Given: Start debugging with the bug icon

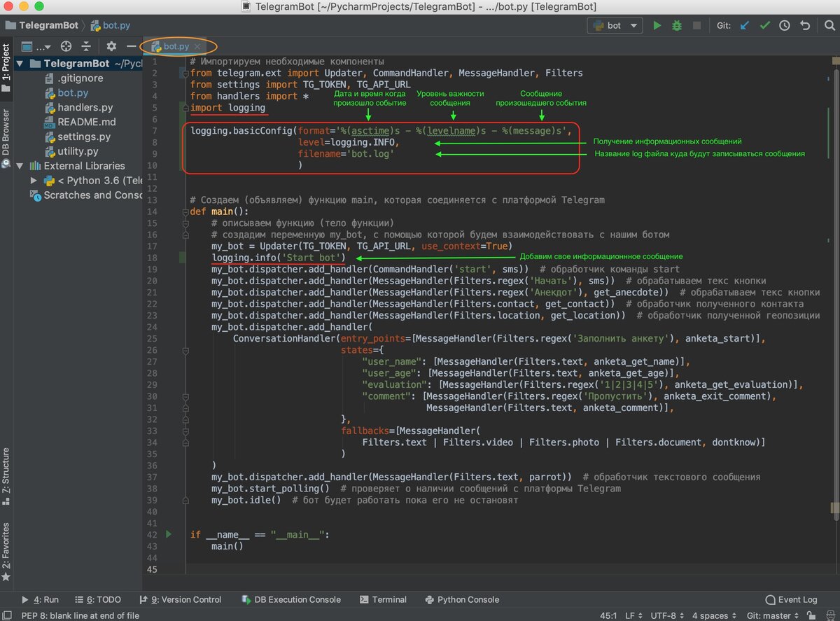Looking at the screenshot, I should coord(676,25).
